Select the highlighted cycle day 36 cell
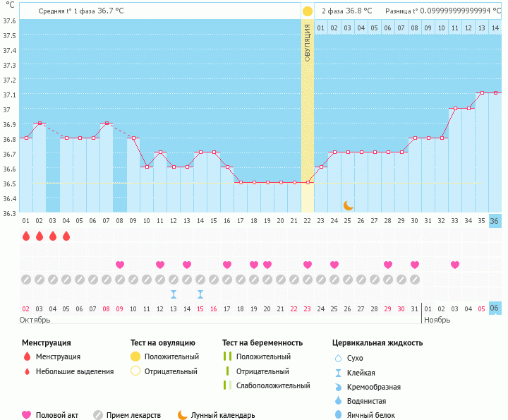This screenshot has width=508, height=420. (495, 221)
